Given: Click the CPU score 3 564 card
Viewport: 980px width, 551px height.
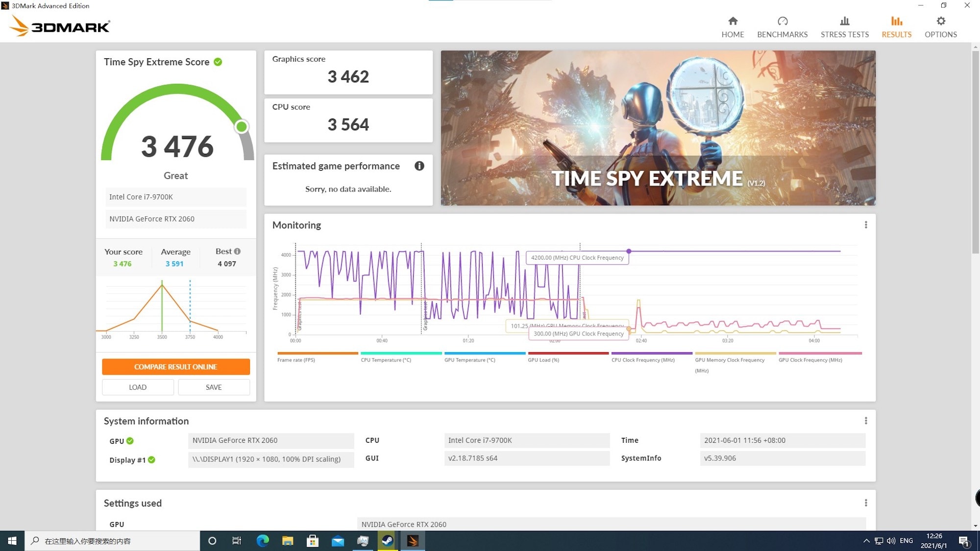Looking at the screenshot, I should click(348, 120).
